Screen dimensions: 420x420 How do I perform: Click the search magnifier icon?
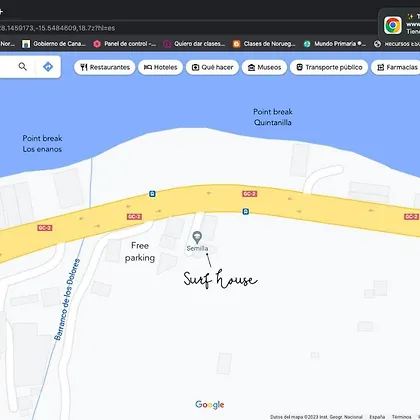tap(23, 67)
